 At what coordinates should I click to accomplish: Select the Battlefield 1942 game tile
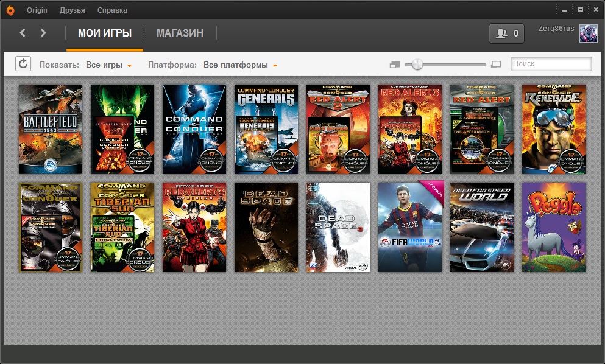(51, 129)
